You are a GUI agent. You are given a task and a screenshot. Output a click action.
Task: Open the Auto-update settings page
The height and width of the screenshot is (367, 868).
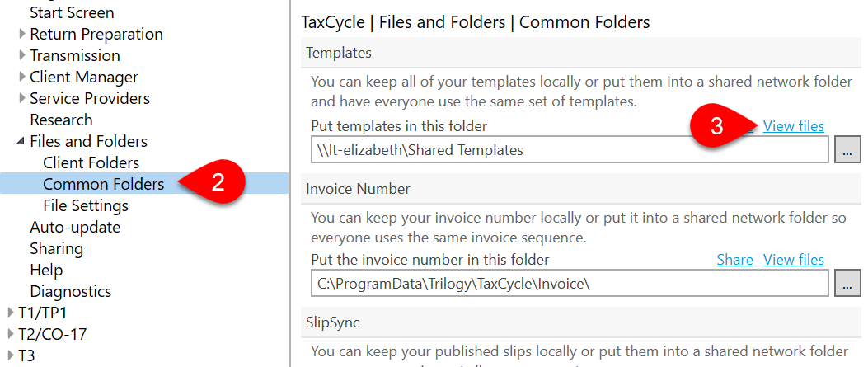pyautogui.click(x=75, y=227)
